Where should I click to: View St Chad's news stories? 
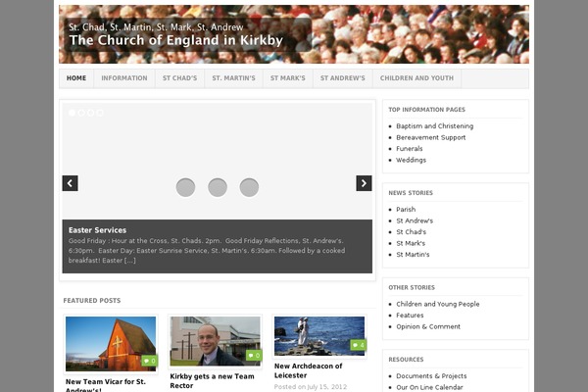point(411,232)
